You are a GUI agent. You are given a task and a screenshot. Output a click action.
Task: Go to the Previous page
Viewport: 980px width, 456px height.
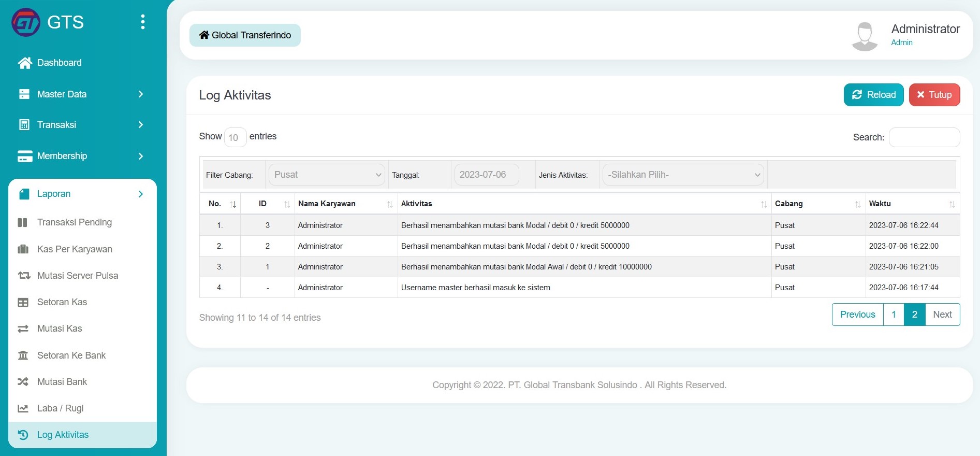pyautogui.click(x=857, y=315)
